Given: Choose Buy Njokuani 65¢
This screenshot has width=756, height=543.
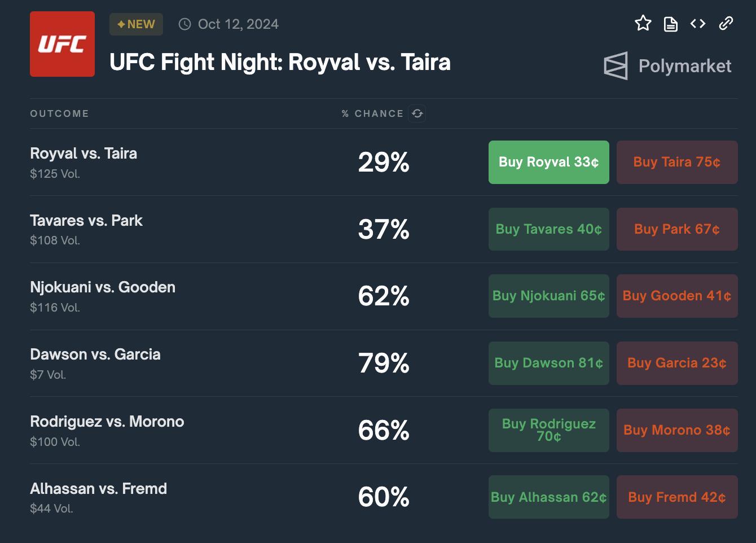Looking at the screenshot, I should pos(548,296).
